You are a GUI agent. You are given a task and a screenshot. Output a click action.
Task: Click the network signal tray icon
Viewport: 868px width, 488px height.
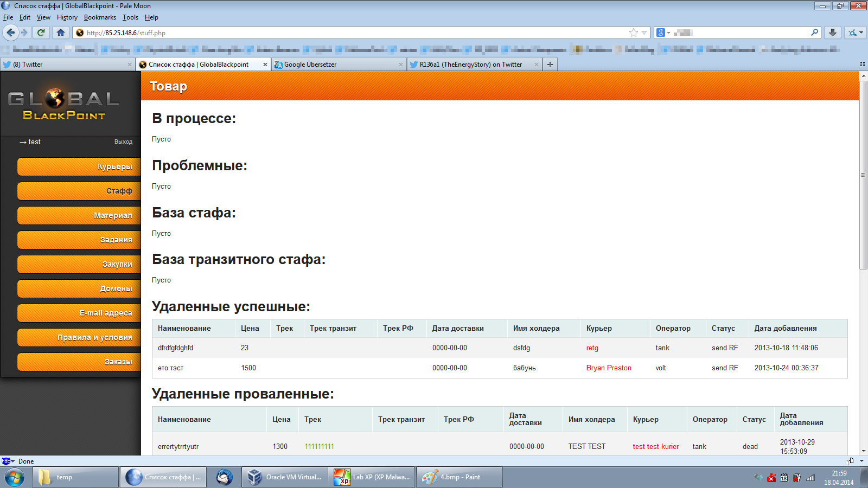810,478
